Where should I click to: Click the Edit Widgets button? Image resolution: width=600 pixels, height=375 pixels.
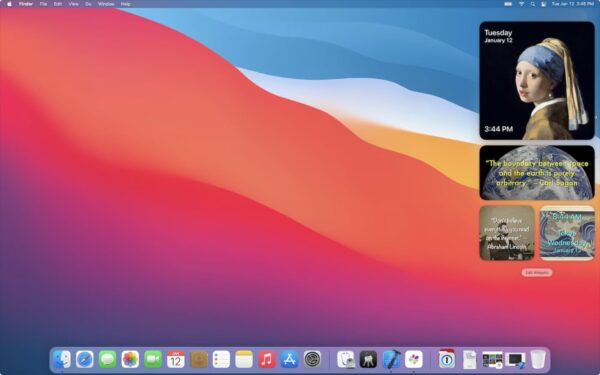pos(537,272)
